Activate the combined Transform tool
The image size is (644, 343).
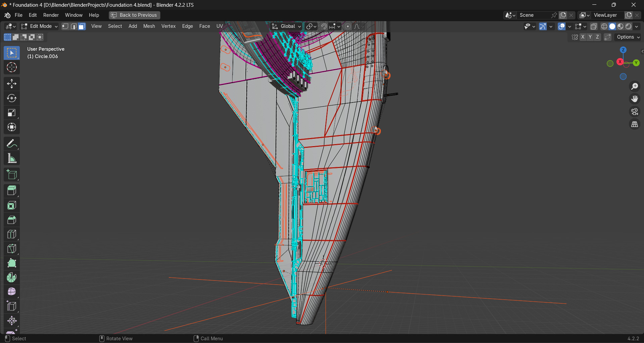pyautogui.click(x=12, y=127)
